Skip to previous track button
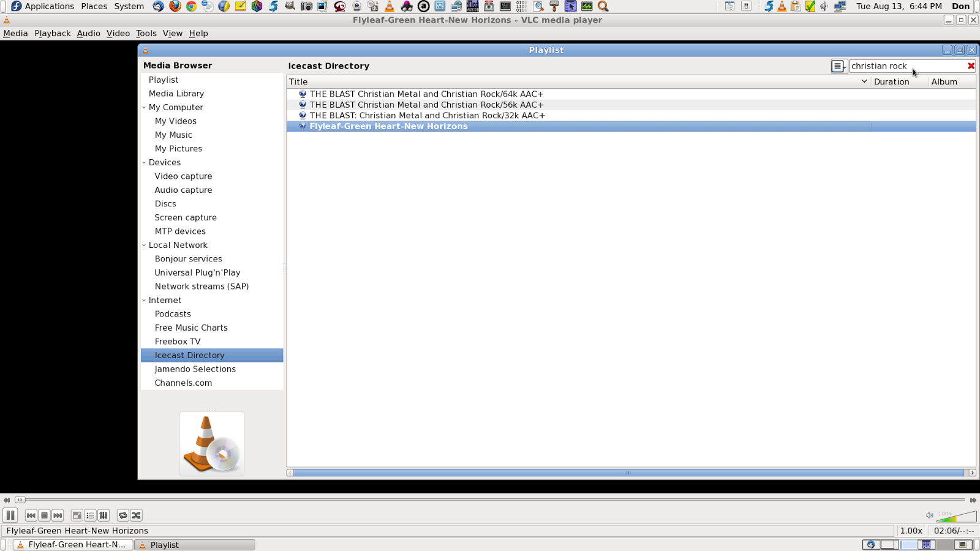 point(31,515)
